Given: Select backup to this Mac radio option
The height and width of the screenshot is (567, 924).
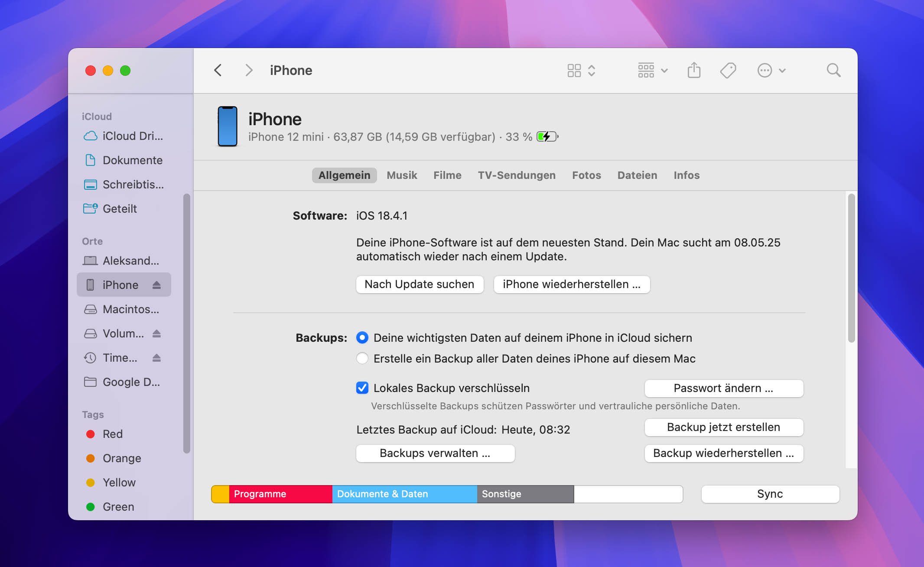Looking at the screenshot, I should tap(362, 358).
